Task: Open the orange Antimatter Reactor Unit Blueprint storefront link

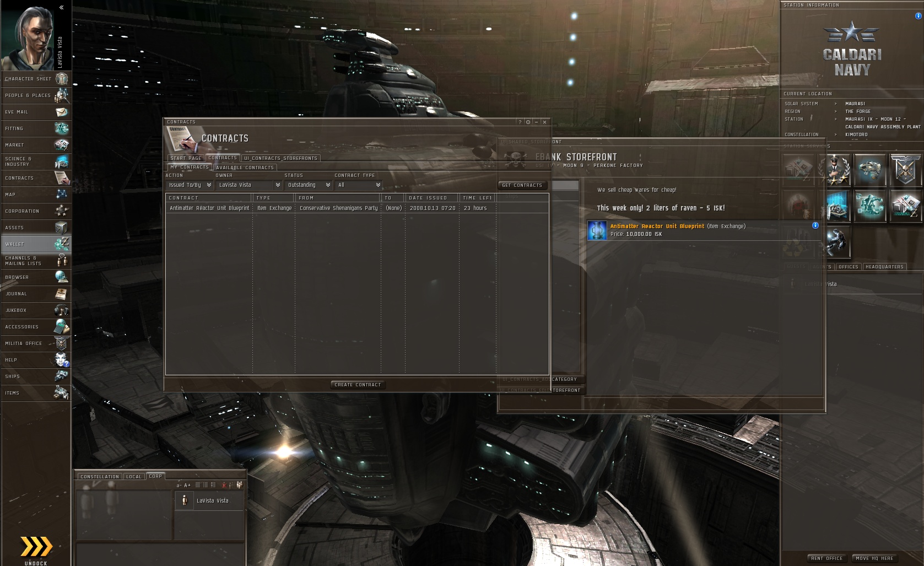Action: tap(657, 227)
